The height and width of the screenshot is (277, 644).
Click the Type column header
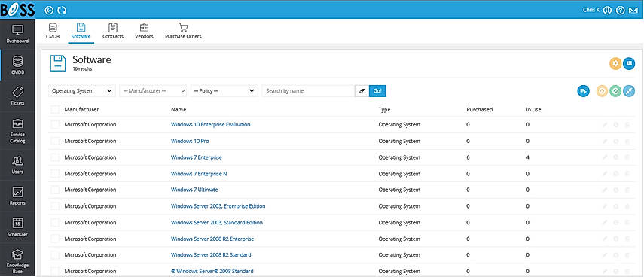tap(384, 110)
